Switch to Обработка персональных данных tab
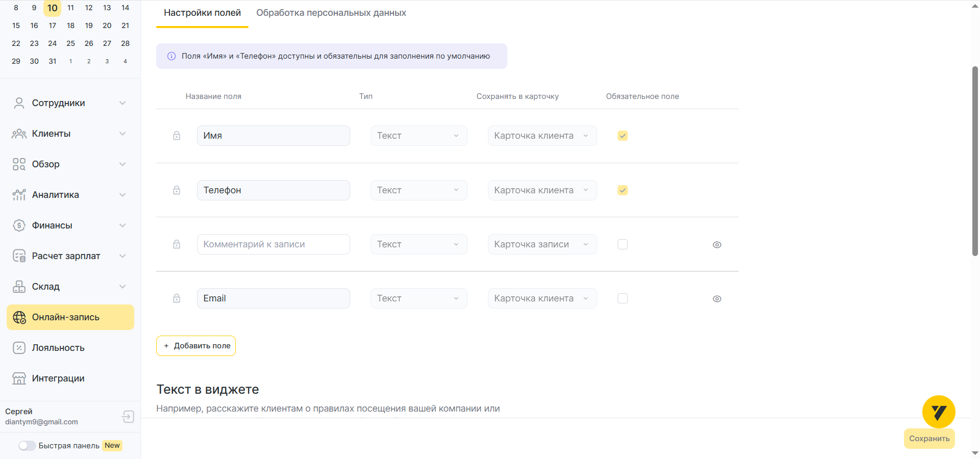Screen dimensions: 980x459 (331, 13)
